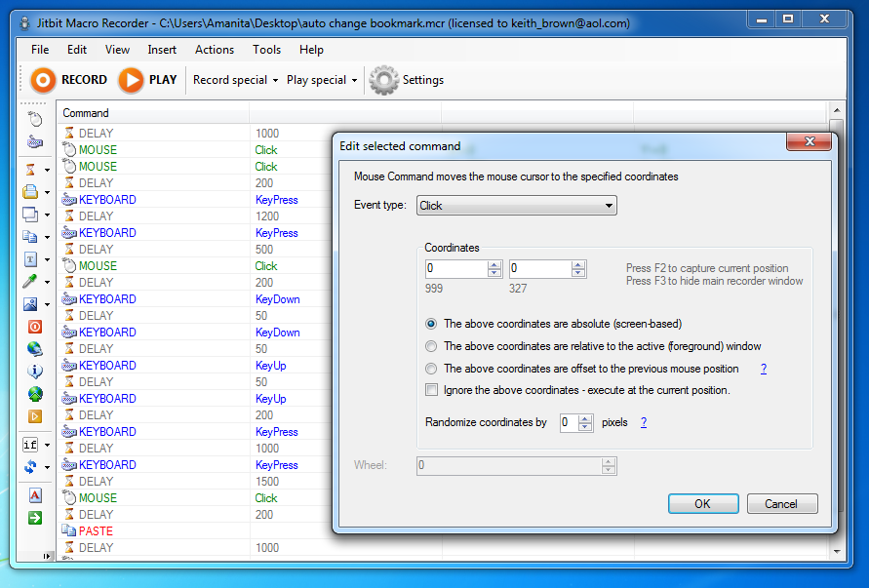This screenshot has height=588, width=869.
Task: Select the DELAY 1200 row
Action: pyautogui.click(x=194, y=216)
